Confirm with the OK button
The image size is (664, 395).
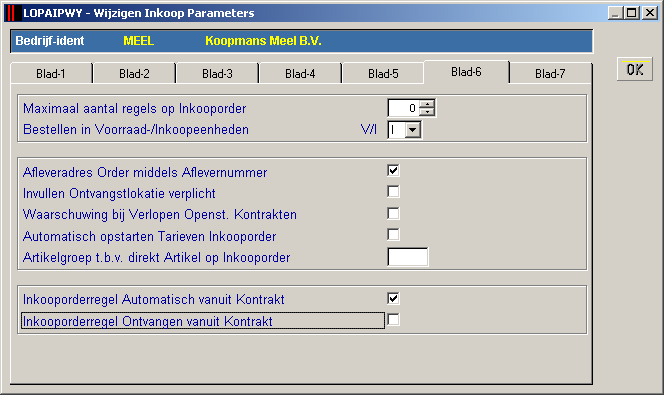635,69
